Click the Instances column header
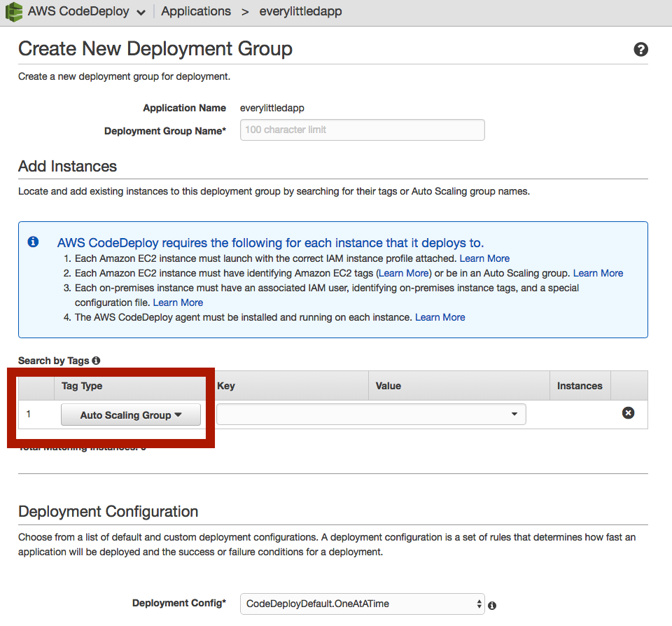Image resolution: width=672 pixels, height=626 pixels. pyautogui.click(x=579, y=386)
